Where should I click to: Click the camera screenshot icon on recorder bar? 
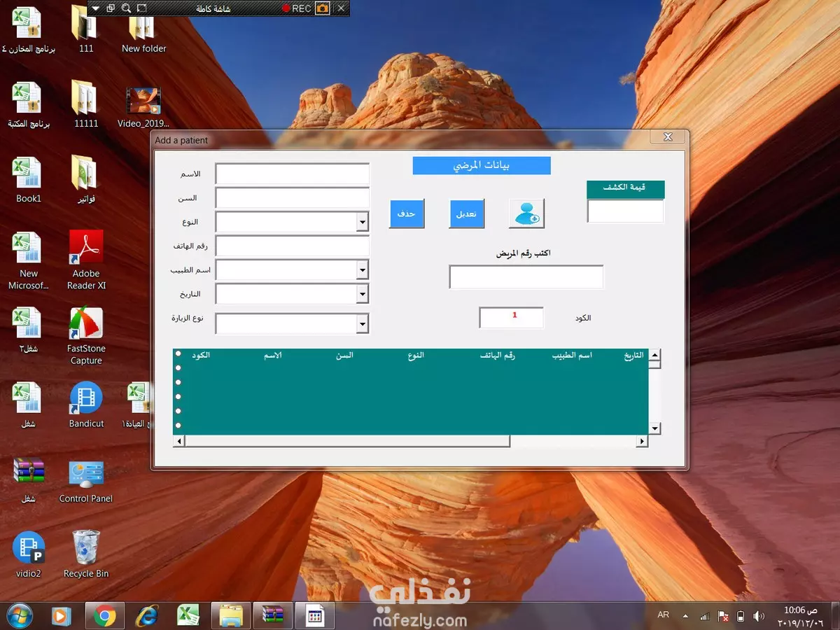[322, 8]
